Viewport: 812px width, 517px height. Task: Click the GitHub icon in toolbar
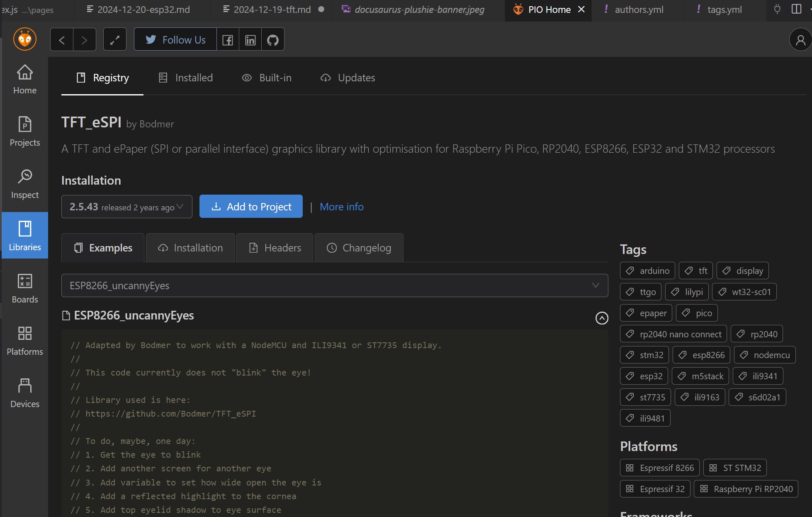273,40
